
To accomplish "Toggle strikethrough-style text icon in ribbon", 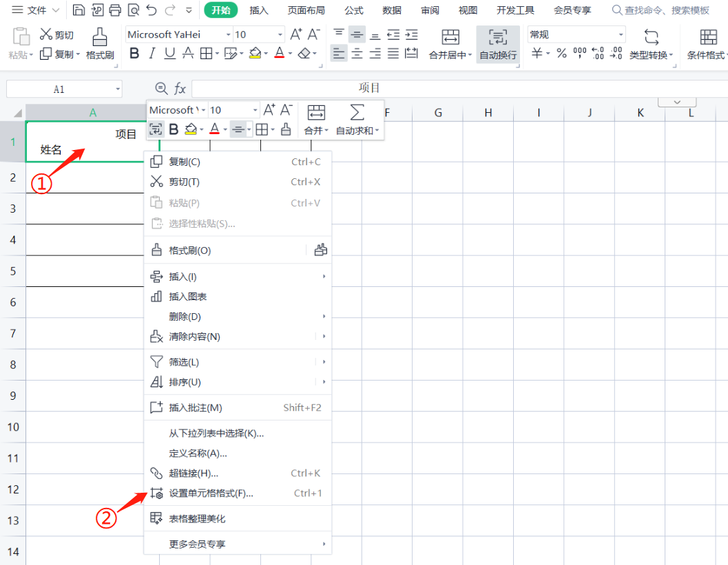I will (x=188, y=54).
